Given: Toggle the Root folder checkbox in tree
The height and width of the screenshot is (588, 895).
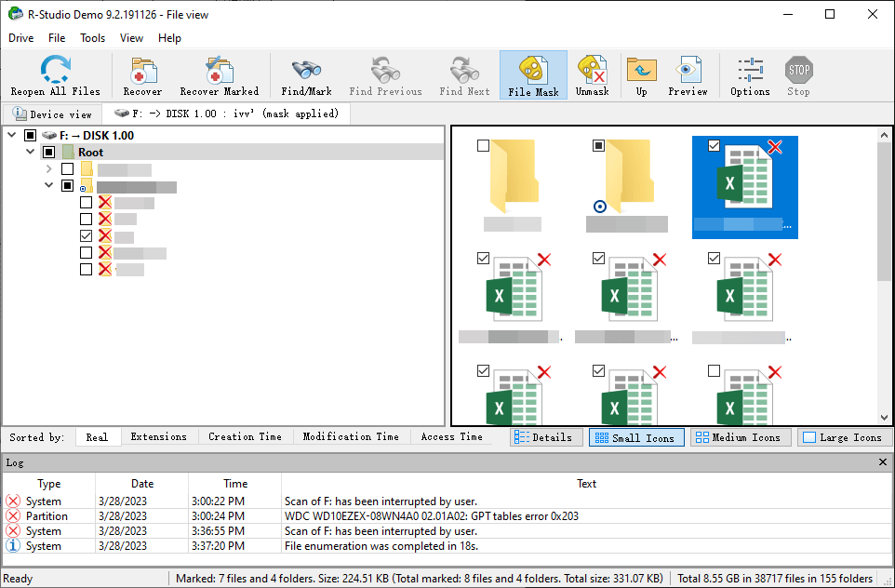Looking at the screenshot, I should click(x=48, y=153).
